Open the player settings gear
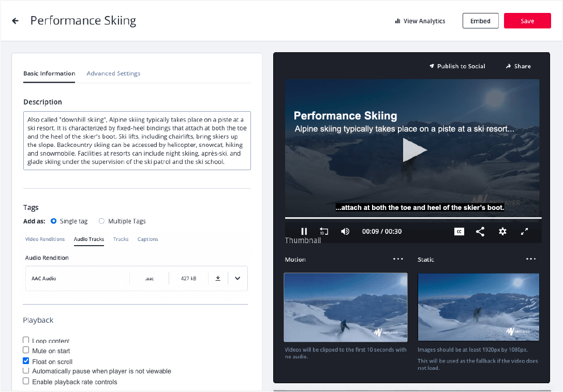563x392 pixels. point(502,231)
